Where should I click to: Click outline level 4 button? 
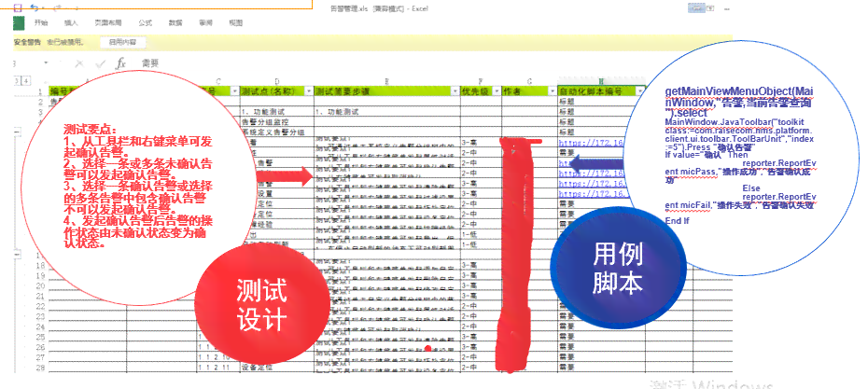click(x=26, y=81)
